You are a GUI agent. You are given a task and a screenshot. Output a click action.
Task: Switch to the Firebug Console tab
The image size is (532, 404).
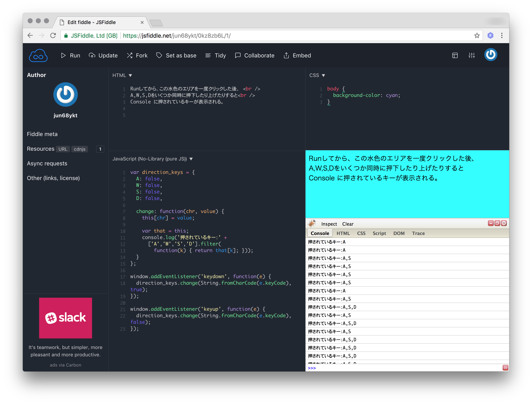tap(320, 233)
